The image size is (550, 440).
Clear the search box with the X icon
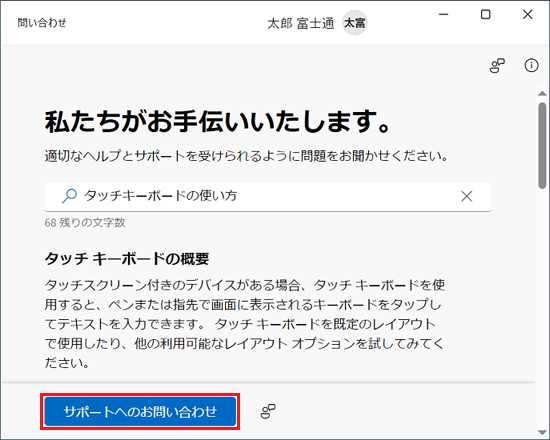coord(467,196)
